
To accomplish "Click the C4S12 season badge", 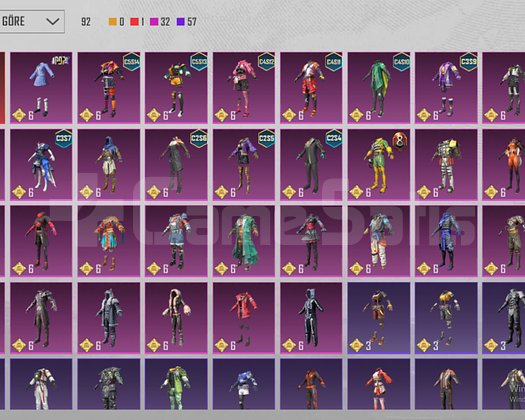I will coord(267,62).
